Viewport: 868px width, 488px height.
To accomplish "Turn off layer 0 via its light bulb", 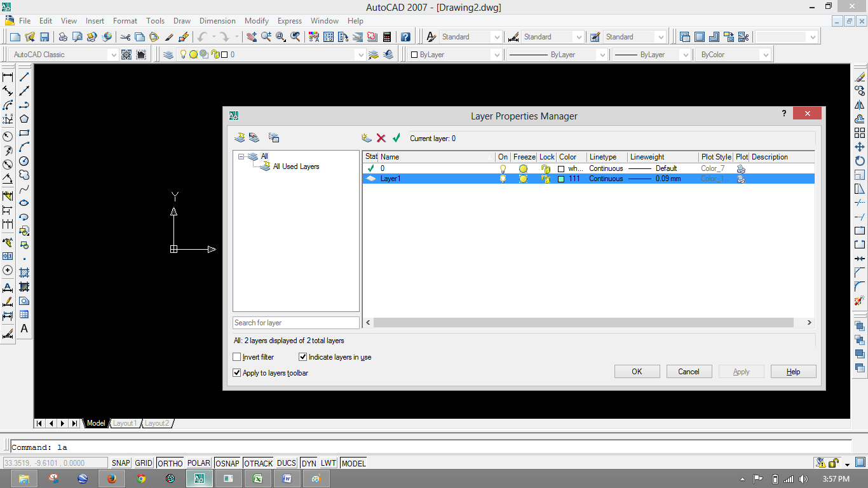I will click(x=503, y=168).
